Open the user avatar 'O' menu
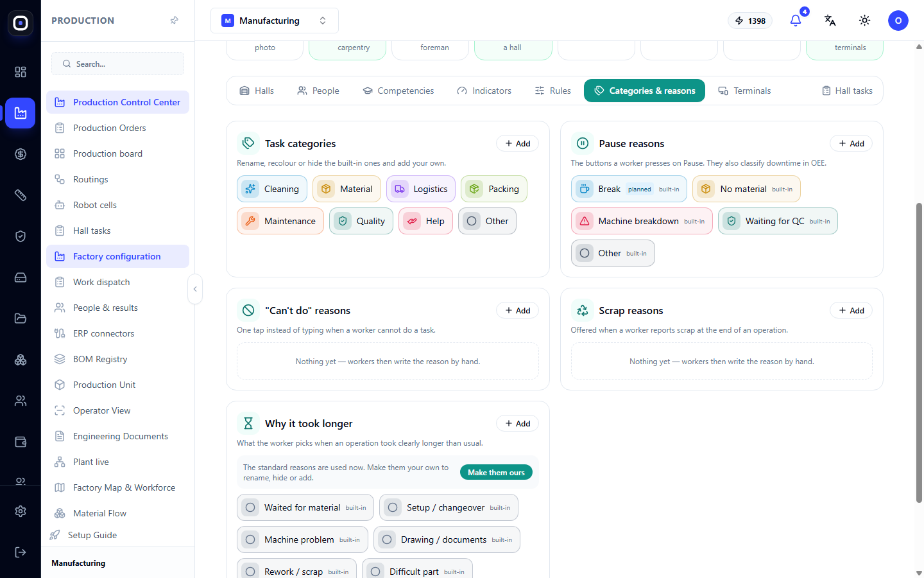This screenshot has width=924, height=578. (x=898, y=21)
